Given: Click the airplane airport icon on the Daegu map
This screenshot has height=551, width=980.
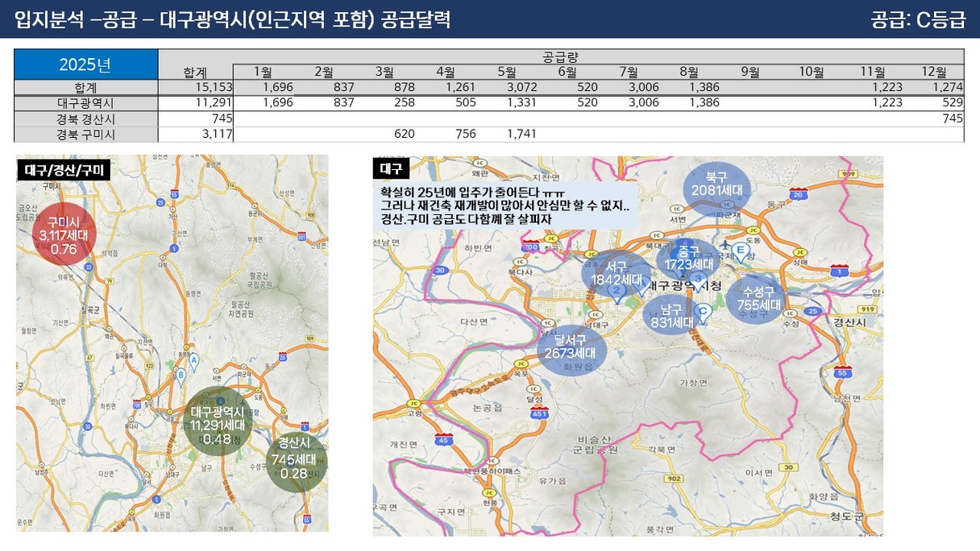Looking at the screenshot, I should pos(726,243).
